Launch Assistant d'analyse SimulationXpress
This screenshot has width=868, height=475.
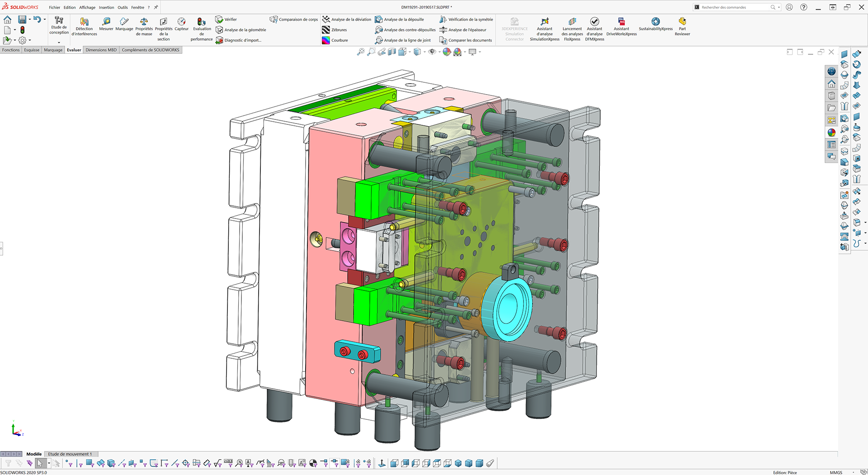[x=544, y=22]
